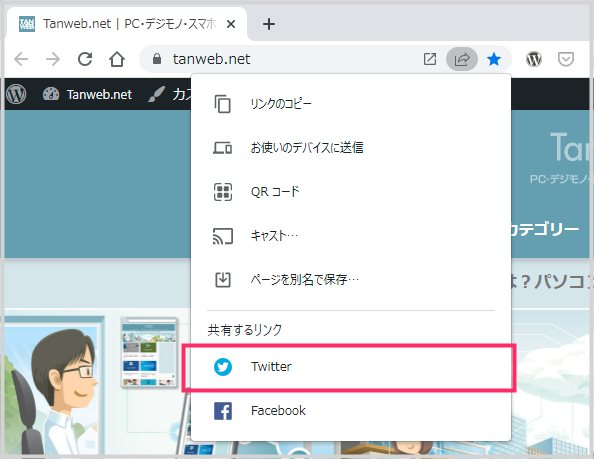The width and height of the screenshot is (594, 459).
Task: Click the customize brush icon in admin bar
Action: 156,94
